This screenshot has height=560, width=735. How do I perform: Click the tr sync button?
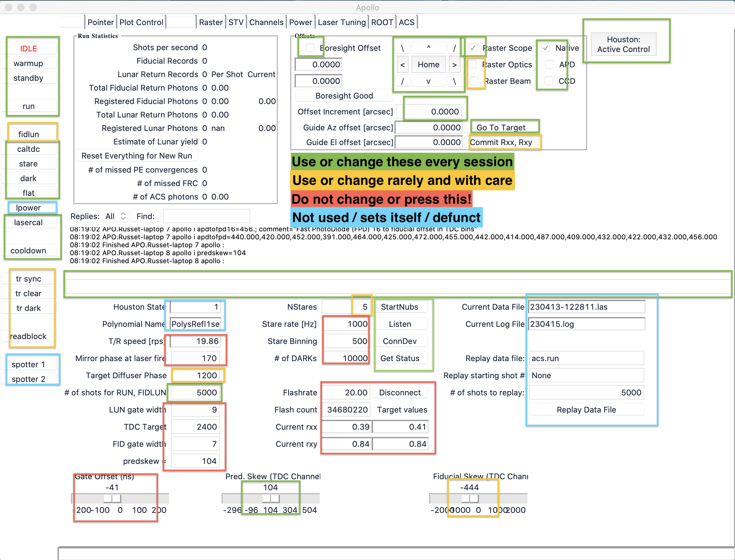(x=29, y=279)
